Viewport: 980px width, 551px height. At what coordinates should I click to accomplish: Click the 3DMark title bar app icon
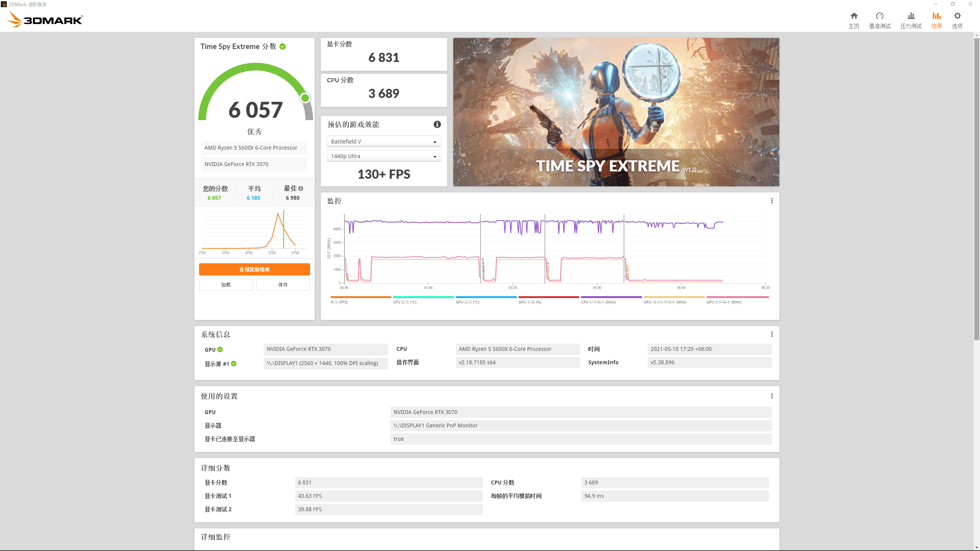click(4, 4)
